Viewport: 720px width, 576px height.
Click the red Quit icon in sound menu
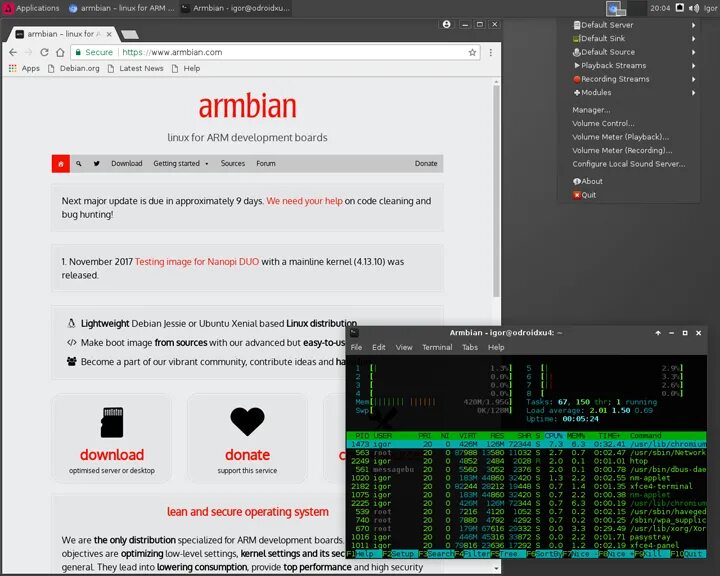pyautogui.click(x=577, y=195)
